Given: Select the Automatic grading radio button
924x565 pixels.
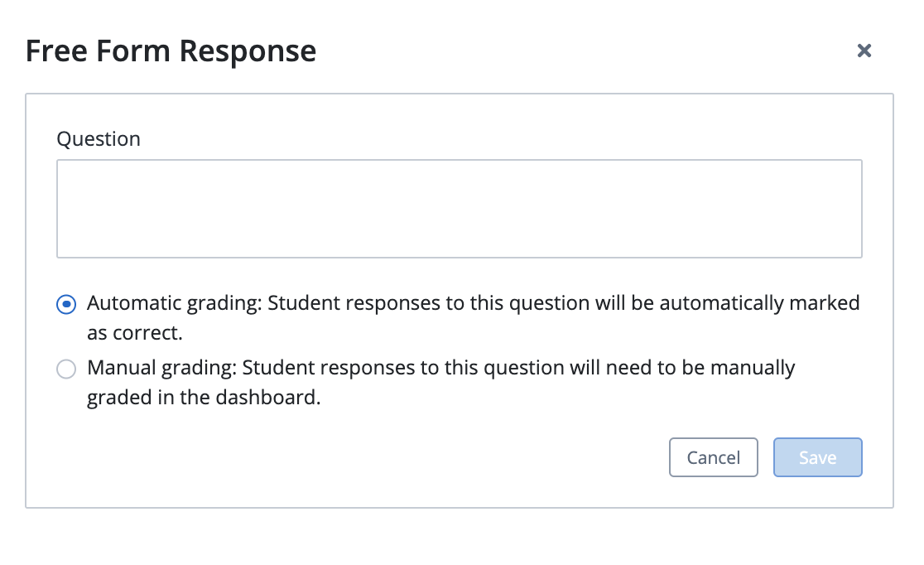Looking at the screenshot, I should [66, 304].
